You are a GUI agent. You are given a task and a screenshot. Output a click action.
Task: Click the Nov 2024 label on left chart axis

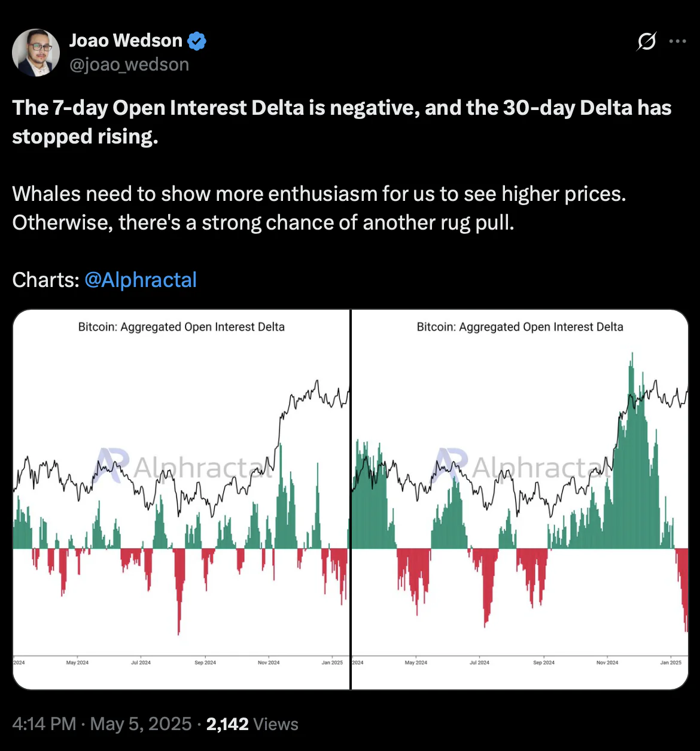[x=269, y=663]
